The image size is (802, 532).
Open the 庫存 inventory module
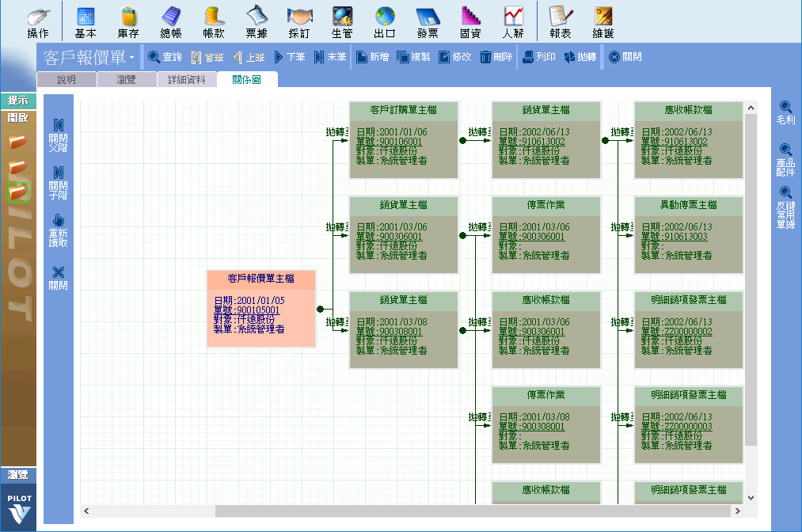click(x=128, y=22)
